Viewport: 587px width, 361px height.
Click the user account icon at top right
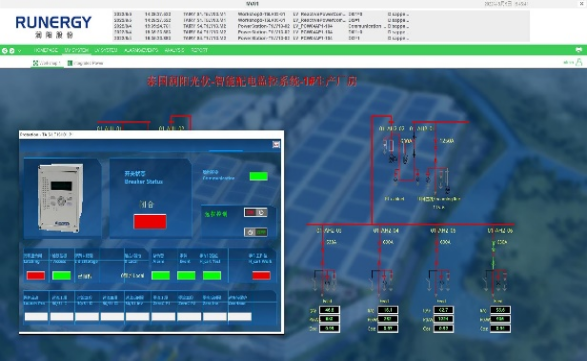(x=579, y=62)
